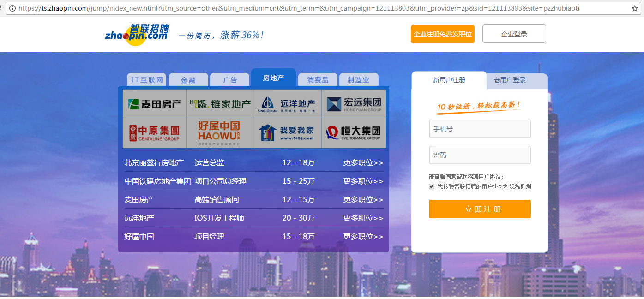
Task: Click the slogan 一份简历，涨薪36%！
Action: pos(221,36)
